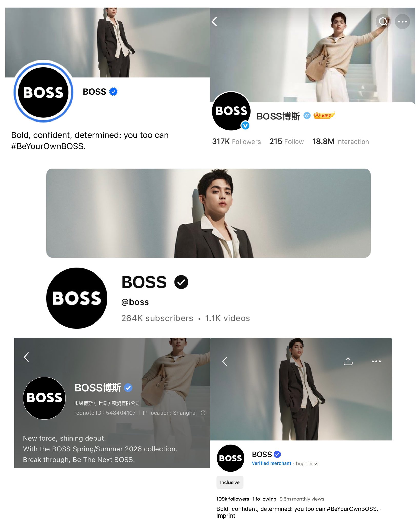Tap the search magnifier icon on Weibo banner
Screen dimensions: 420x525
[383, 22]
